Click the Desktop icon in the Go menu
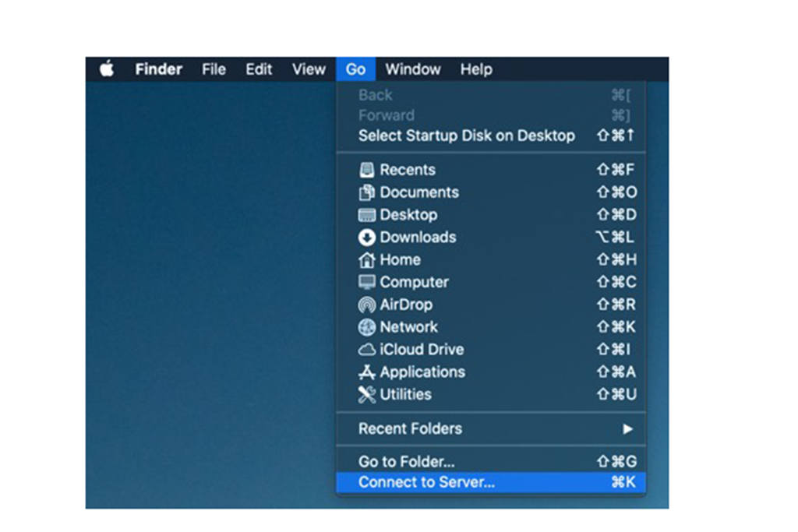 pyautogui.click(x=366, y=215)
